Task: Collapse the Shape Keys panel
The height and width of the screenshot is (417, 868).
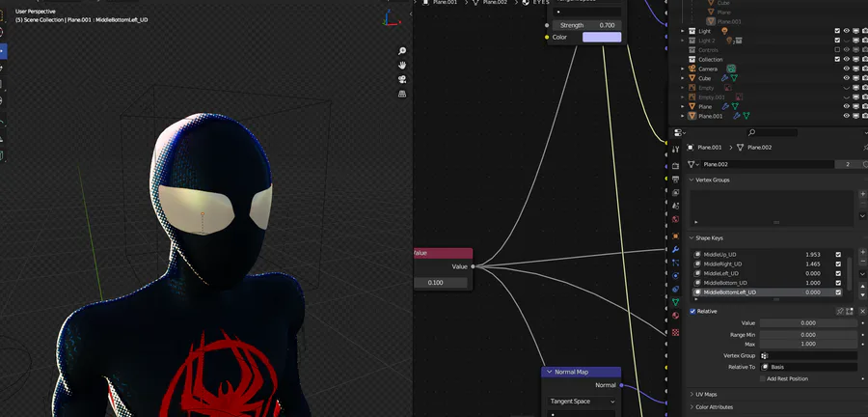Action: 692,238
